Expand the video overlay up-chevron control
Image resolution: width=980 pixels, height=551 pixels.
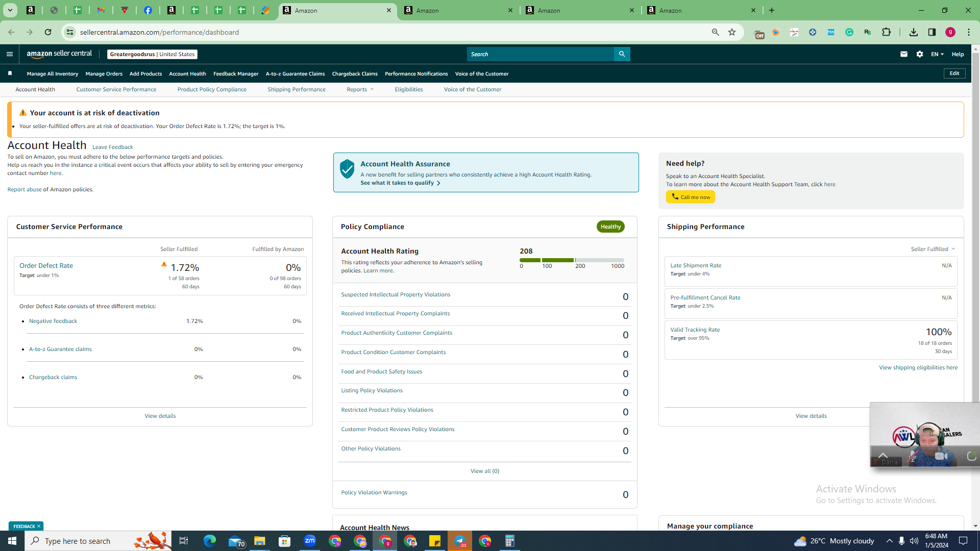(883, 455)
